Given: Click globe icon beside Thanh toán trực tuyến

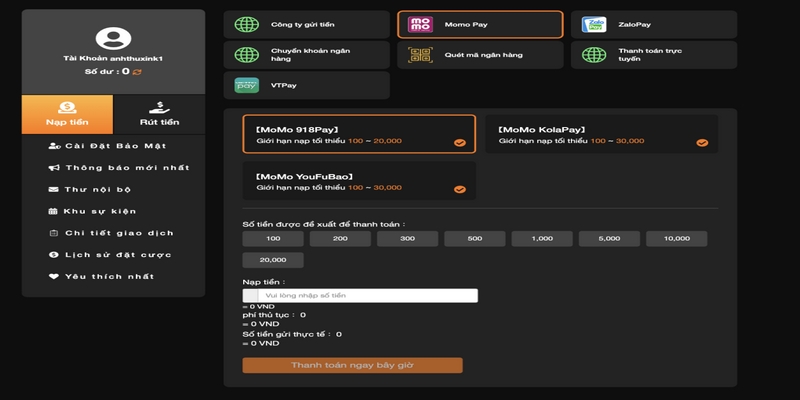Looking at the screenshot, I should click(x=594, y=55).
